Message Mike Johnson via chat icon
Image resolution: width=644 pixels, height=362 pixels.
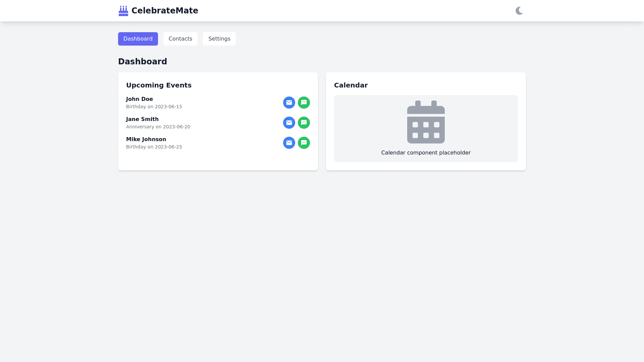click(304, 143)
